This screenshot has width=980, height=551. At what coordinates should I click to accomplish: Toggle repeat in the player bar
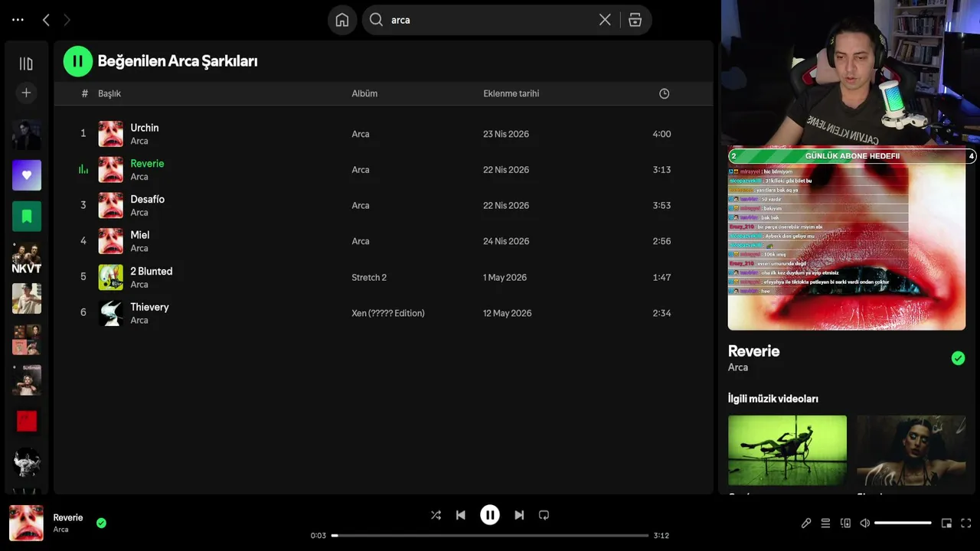544,515
